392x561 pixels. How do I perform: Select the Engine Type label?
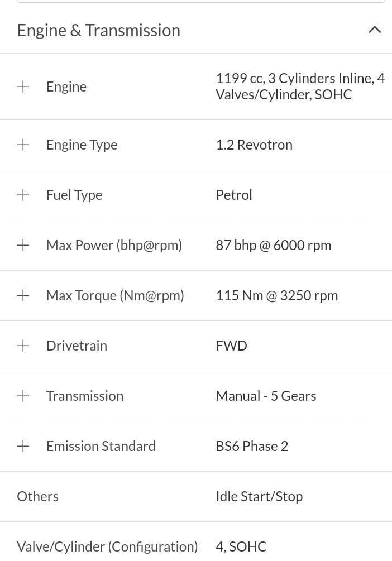coord(82,145)
